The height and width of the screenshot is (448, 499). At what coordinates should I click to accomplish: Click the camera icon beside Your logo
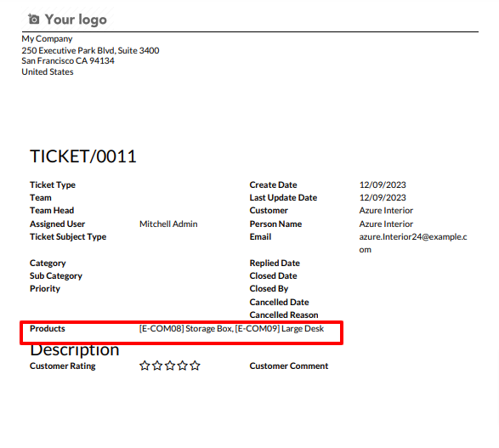tap(33, 19)
